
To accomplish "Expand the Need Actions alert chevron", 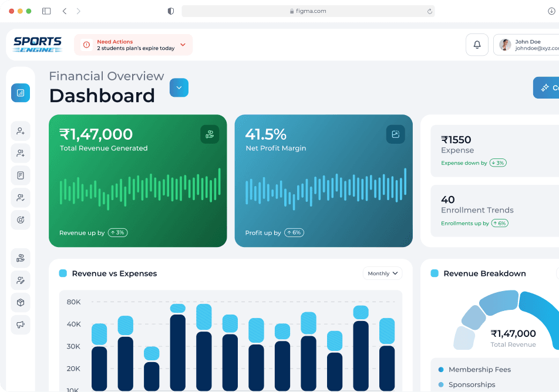I will [183, 45].
